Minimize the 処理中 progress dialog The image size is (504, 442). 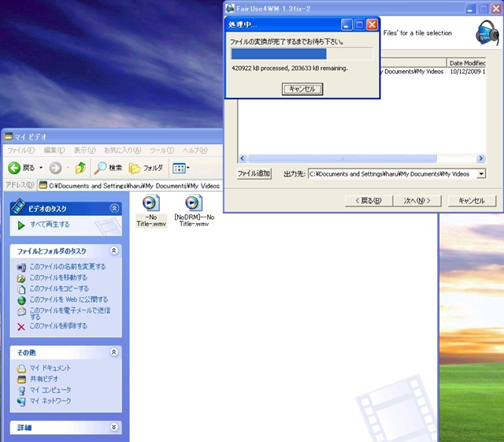pyautogui.click(x=346, y=24)
